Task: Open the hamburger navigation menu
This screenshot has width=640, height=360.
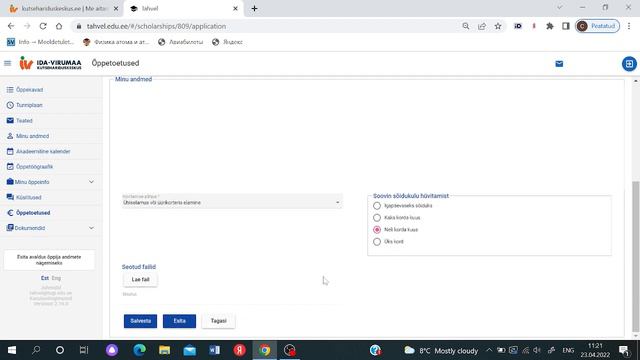Action: pyautogui.click(x=7, y=63)
